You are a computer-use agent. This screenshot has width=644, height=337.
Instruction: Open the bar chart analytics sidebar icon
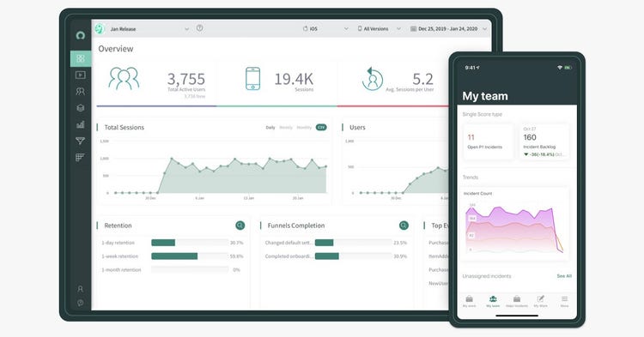81,124
